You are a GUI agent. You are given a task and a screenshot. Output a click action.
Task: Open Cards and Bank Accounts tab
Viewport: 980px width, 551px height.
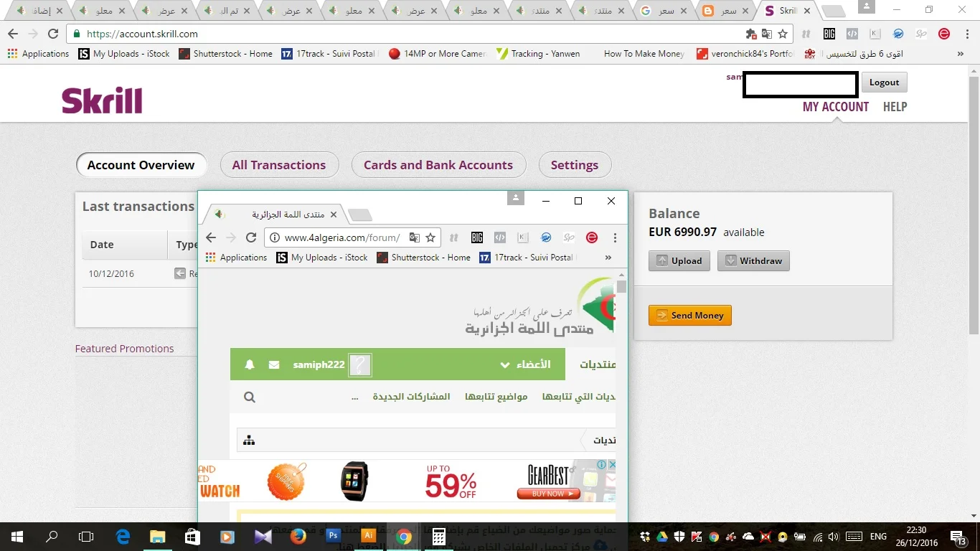pyautogui.click(x=438, y=165)
